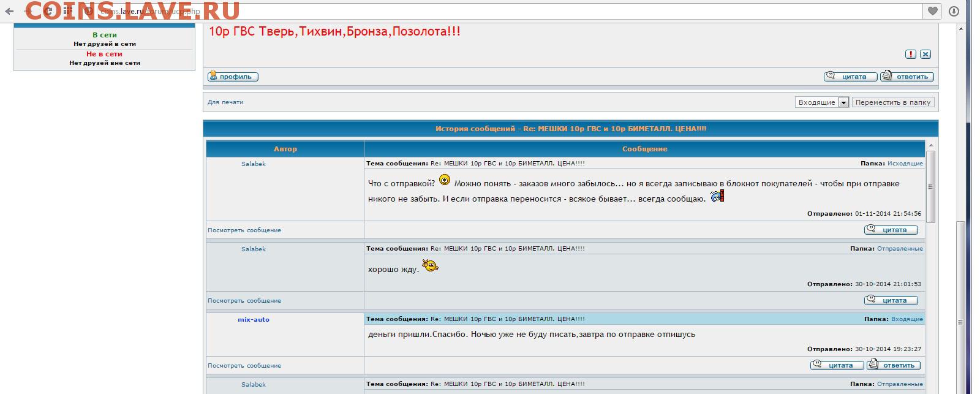Open 'Посмотреть сообщение' for 01-11-2014 message

pos(244,230)
